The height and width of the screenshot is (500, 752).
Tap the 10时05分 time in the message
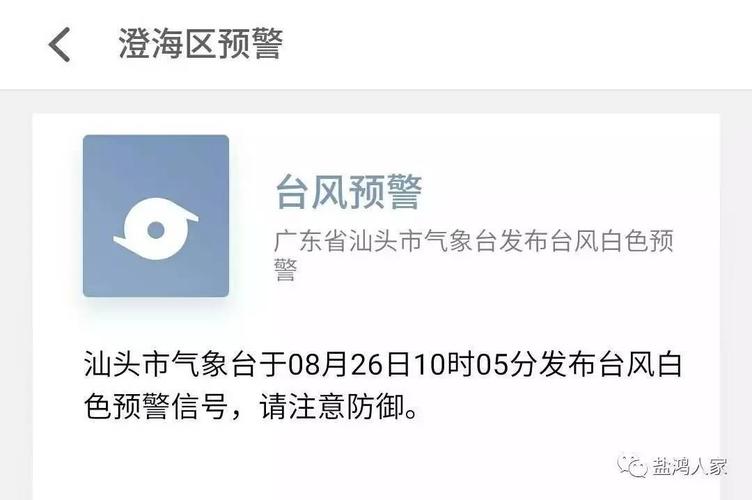point(475,364)
